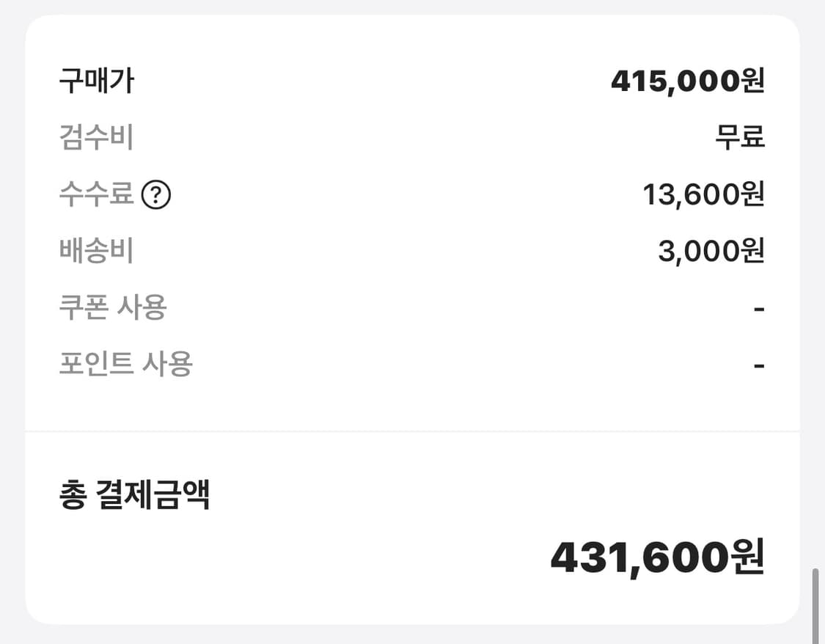Screen dimensions: 825x644
Task: Click the 415,000원 purchase price amount
Action: coord(689,82)
